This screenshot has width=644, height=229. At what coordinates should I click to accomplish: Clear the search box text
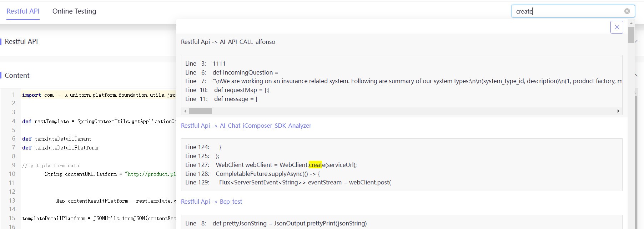coord(627,11)
